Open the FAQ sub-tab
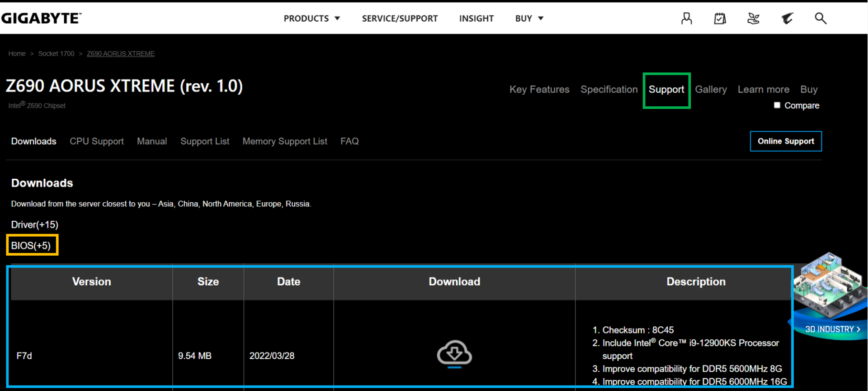This screenshot has height=391, width=868. coord(349,141)
